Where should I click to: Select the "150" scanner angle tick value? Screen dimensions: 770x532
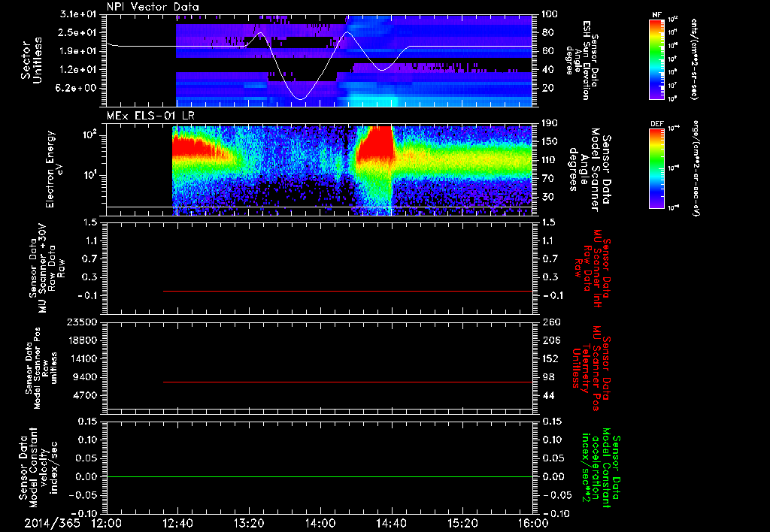tap(550, 141)
